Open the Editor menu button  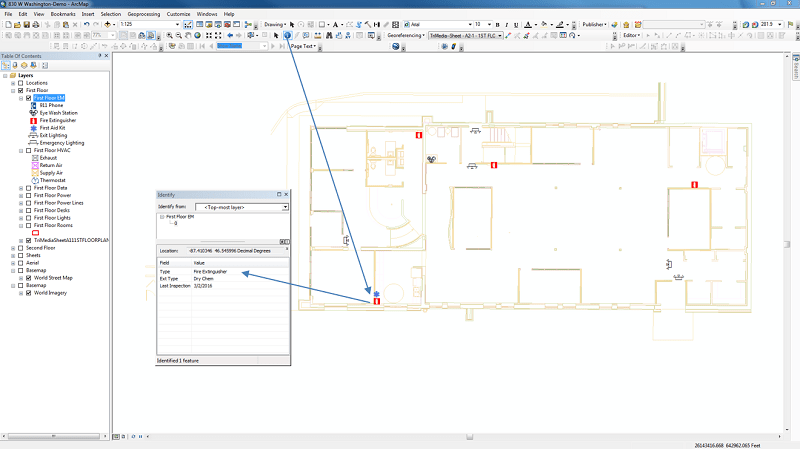click(632, 36)
